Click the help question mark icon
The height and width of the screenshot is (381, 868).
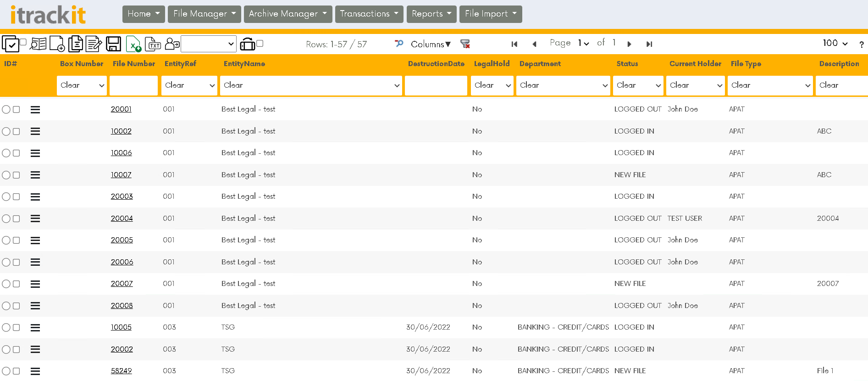tap(862, 45)
